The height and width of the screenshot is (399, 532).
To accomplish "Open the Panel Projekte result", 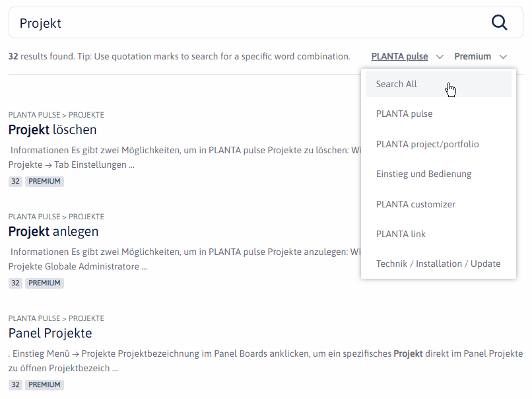I will pyautogui.click(x=50, y=333).
